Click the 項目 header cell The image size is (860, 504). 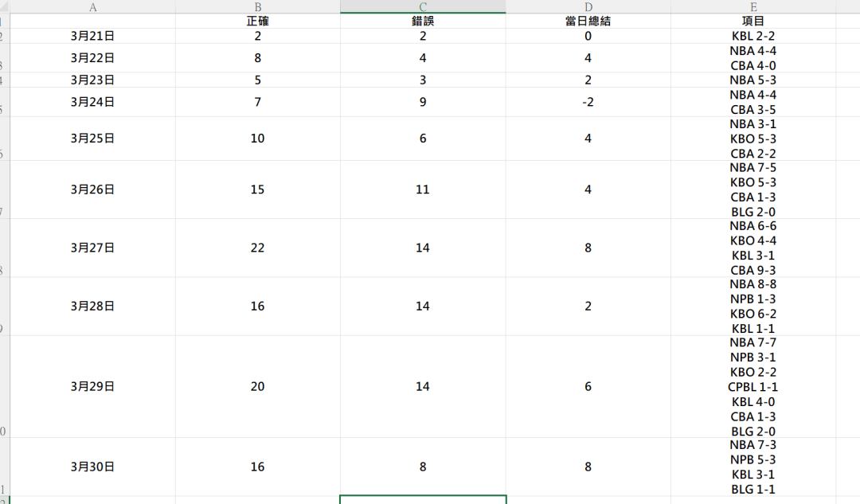(x=753, y=21)
